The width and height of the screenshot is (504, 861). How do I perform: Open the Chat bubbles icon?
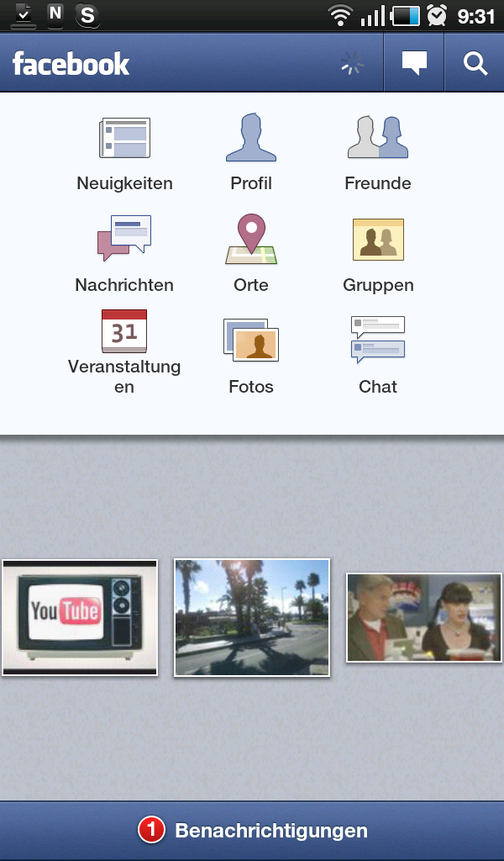tap(378, 340)
